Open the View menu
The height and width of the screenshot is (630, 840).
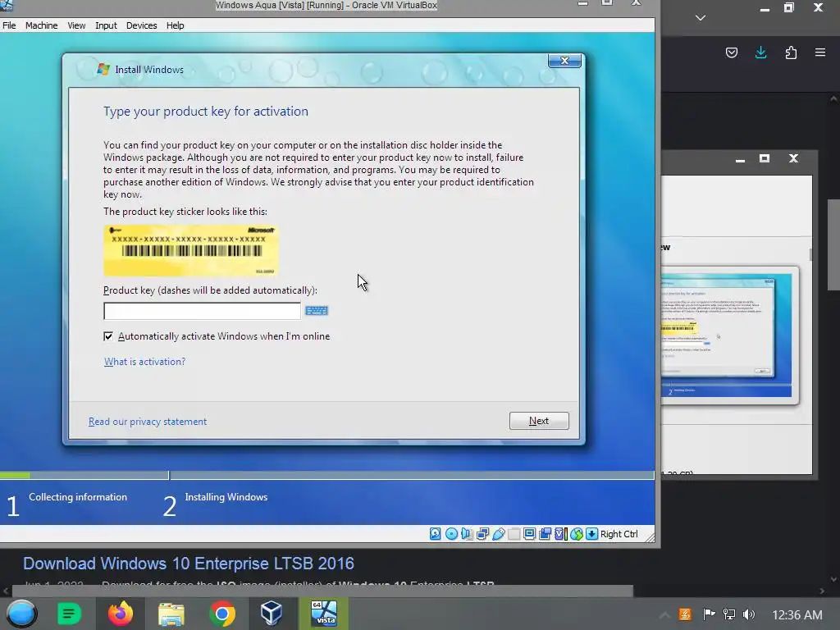pyautogui.click(x=76, y=25)
